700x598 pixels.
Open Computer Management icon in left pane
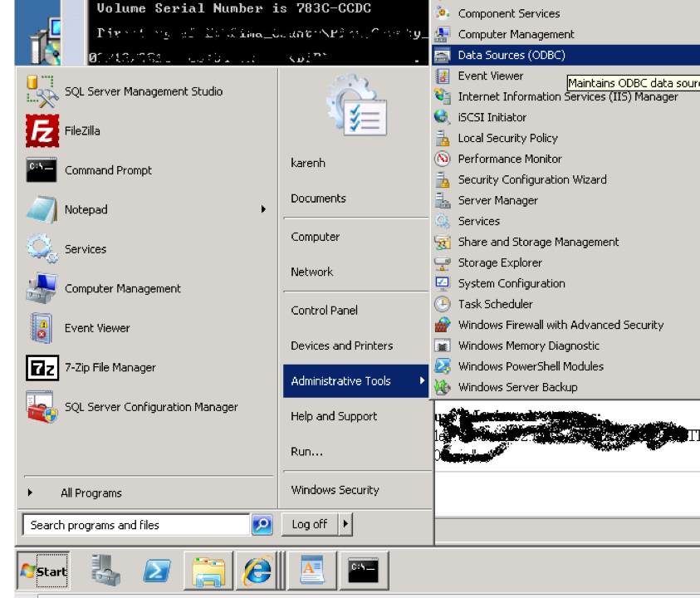pyautogui.click(x=42, y=288)
